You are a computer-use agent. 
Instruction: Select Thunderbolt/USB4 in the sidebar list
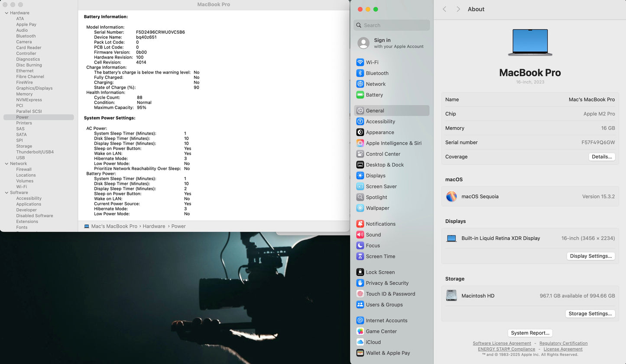coord(35,152)
